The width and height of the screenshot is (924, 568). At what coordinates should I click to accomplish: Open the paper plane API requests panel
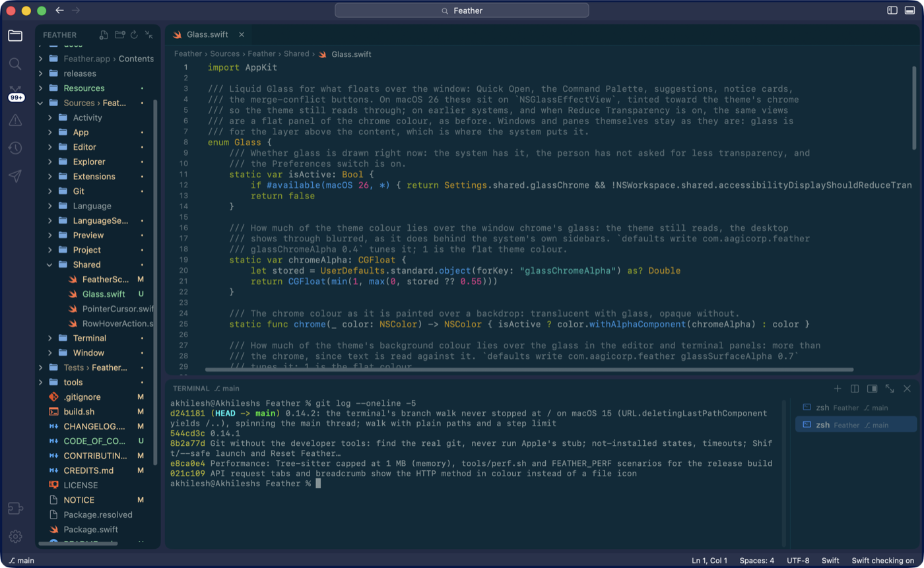click(x=15, y=176)
